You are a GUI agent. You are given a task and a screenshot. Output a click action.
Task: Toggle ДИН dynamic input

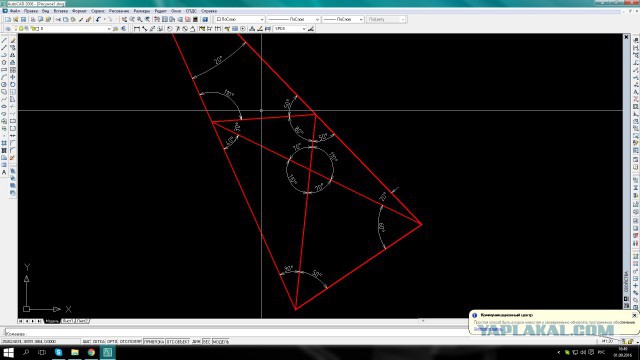[x=196, y=341]
